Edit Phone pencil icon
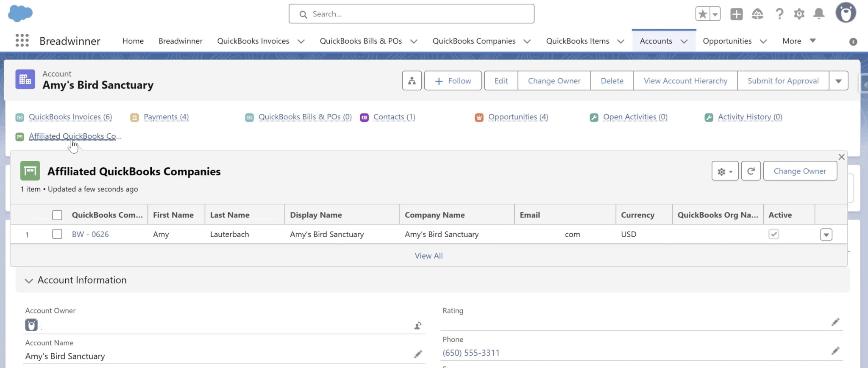 click(x=835, y=351)
